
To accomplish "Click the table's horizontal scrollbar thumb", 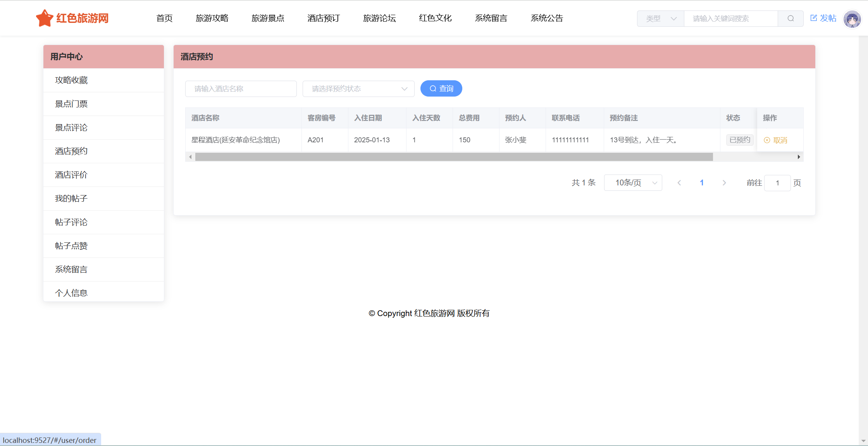I will coord(453,157).
